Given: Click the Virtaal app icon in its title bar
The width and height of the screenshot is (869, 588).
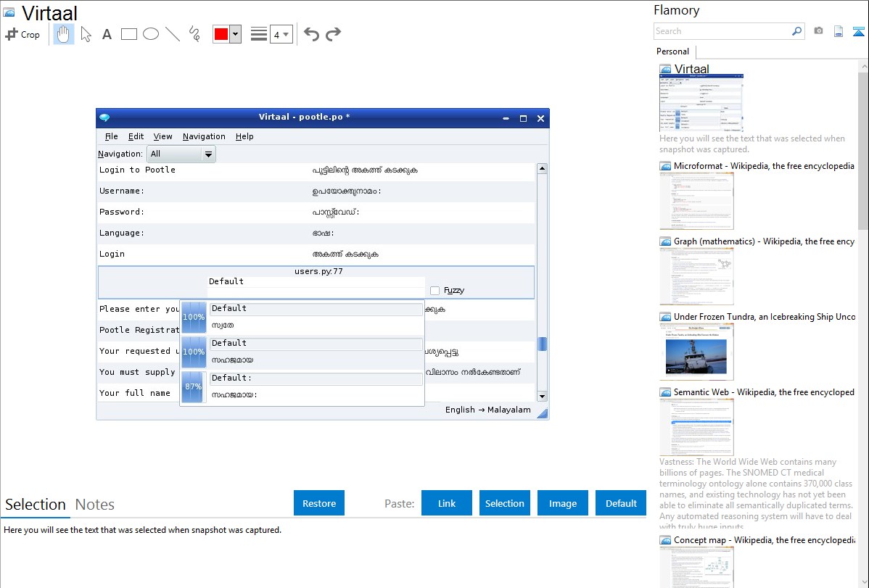Looking at the screenshot, I should tap(104, 117).
